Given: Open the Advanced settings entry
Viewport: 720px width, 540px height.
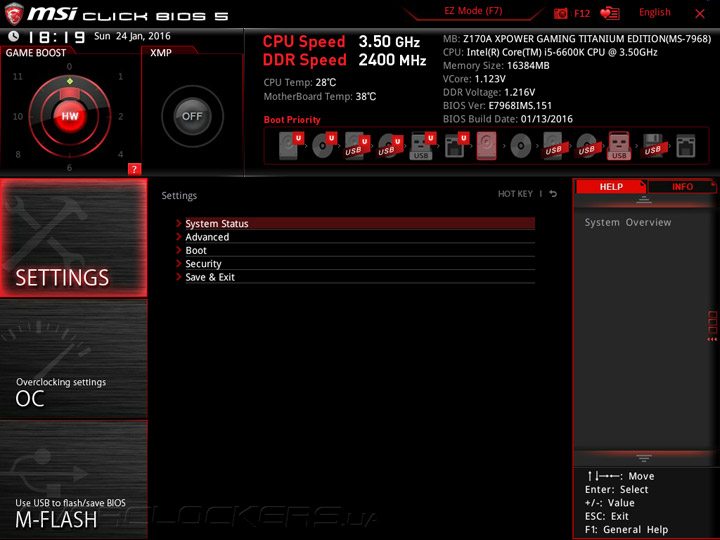Looking at the screenshot, I should (360, 237).
